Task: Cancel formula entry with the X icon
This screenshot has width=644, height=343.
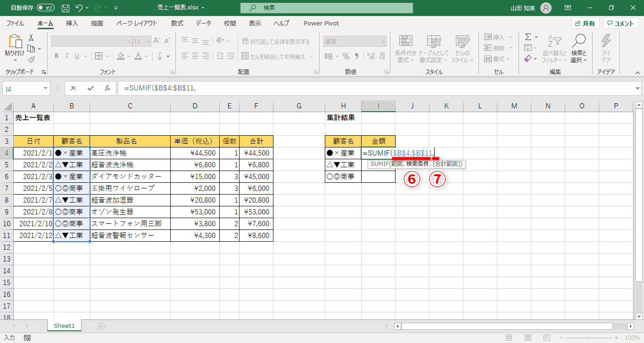Action: [74, 88]
